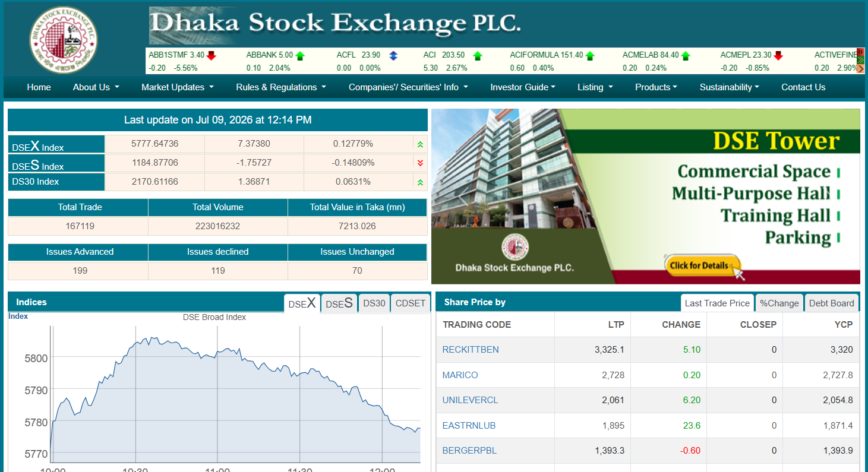The image size is (868, 472).
Task: Click green up chevron icon in DS30 Index row
Action: coord(420,182)
